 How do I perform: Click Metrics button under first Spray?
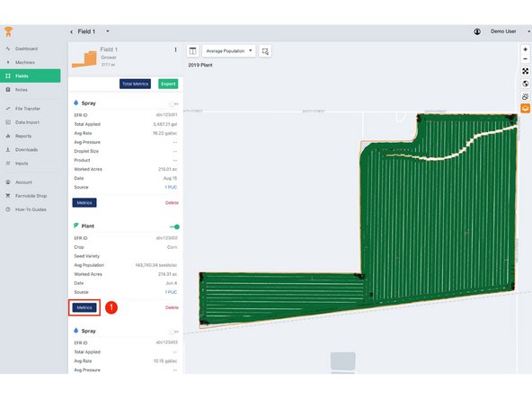[84, 203]
